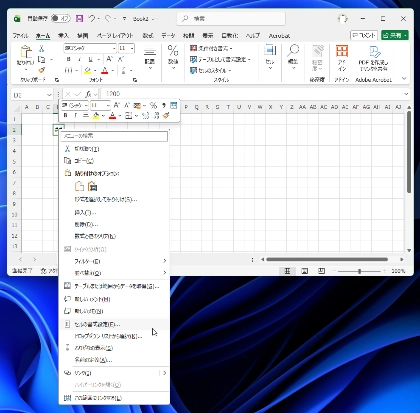Click the first paste option icon in context menu
The width and height of the screenshot is (420, 413).
79,186
